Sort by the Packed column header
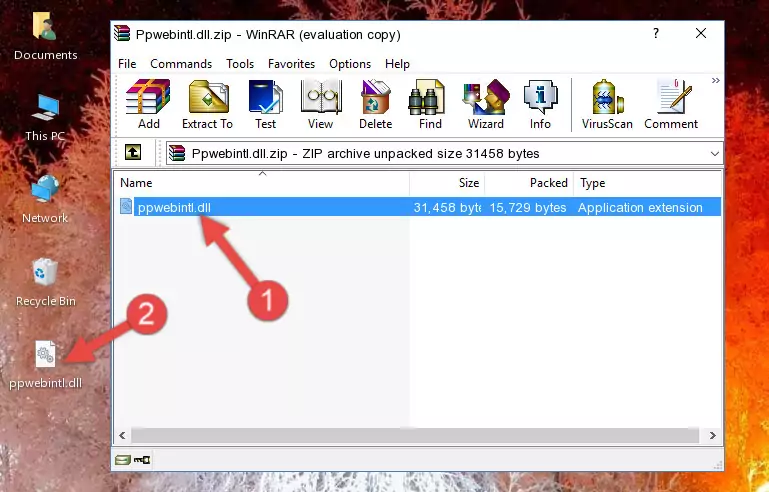This screenshot has height=492, width=769. 529,183
